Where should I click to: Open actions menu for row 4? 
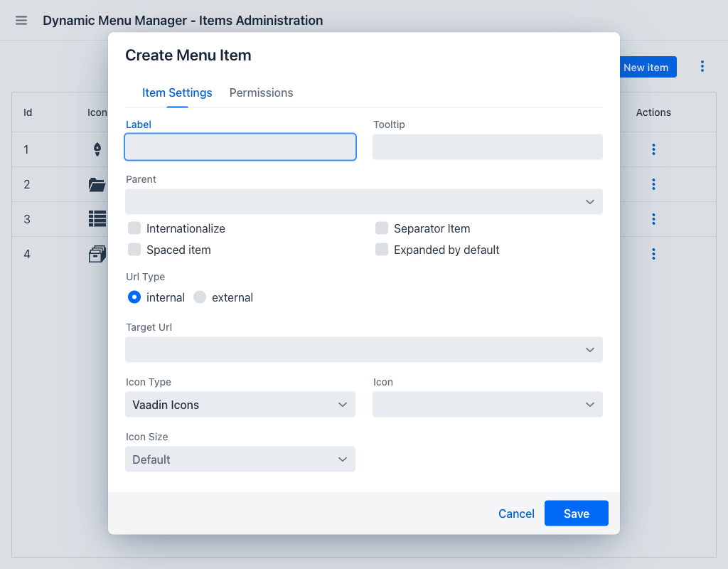653,254
